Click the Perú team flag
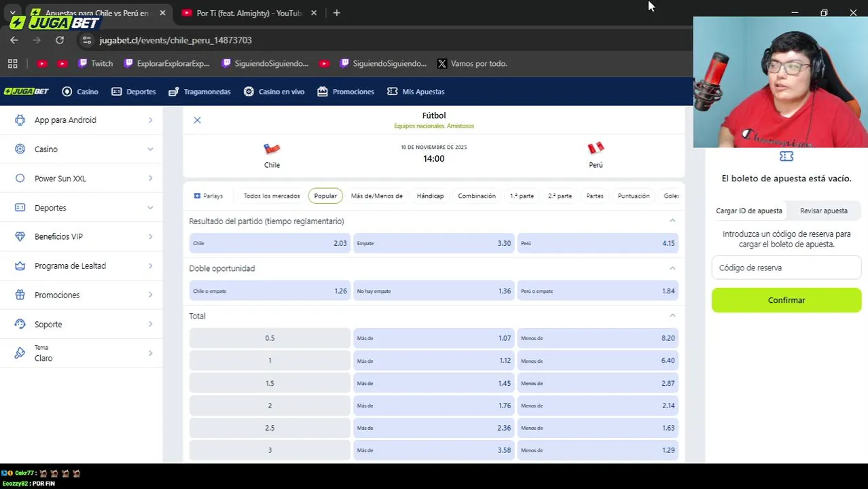Viewport: 868px width, 489px height. click(x=596, y=149)
